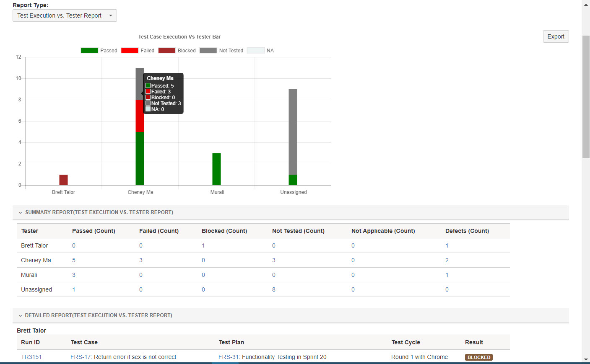Click Cheney Ma's passed count 5

[74, 260]
